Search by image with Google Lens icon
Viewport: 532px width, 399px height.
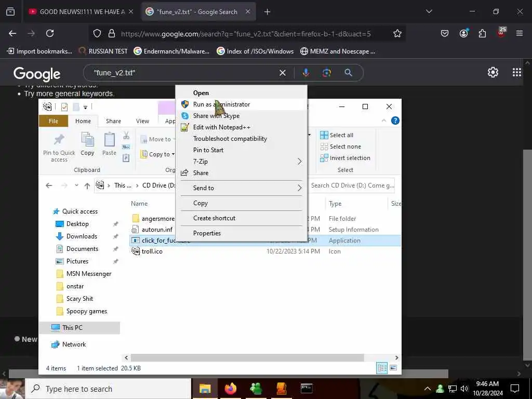[326, 73]
